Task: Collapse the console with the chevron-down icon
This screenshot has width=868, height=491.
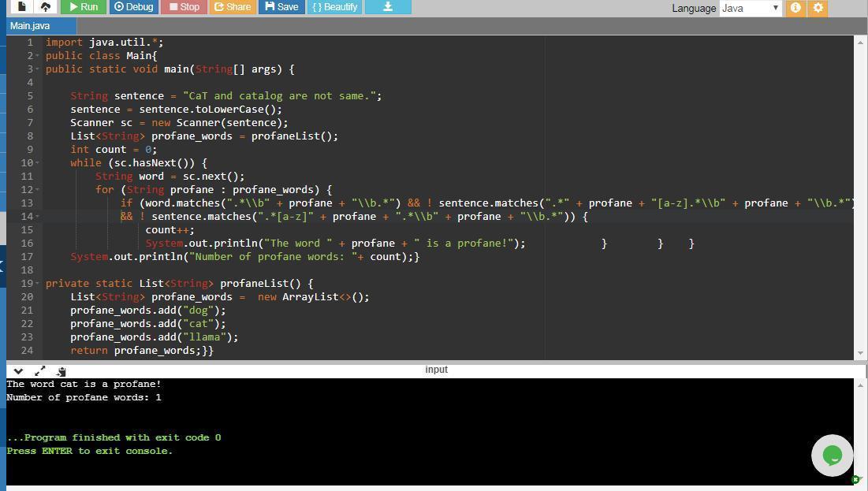Action: pos(18,371)
